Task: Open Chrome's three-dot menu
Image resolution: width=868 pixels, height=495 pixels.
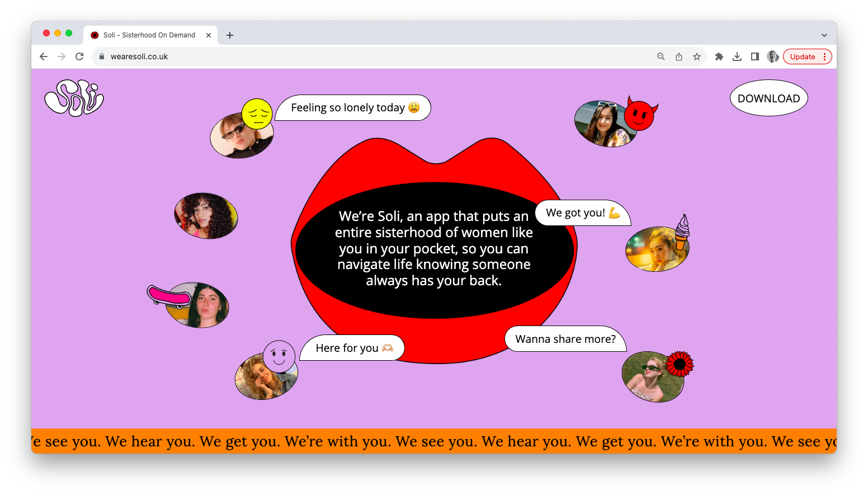Action: coord(825,56)
